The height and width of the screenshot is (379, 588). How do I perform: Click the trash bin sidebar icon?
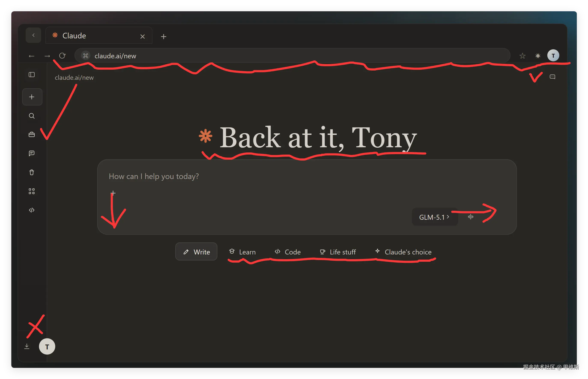pos(32,172)
